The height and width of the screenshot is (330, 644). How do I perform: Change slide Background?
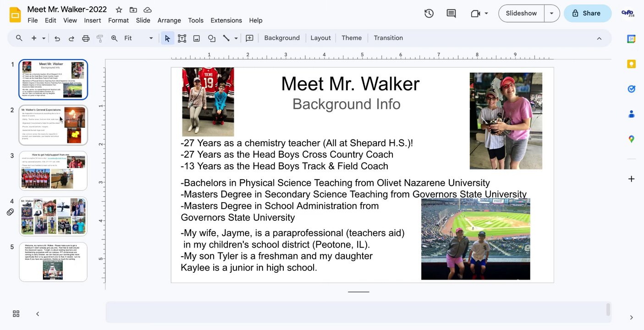[x=282, y=38]
